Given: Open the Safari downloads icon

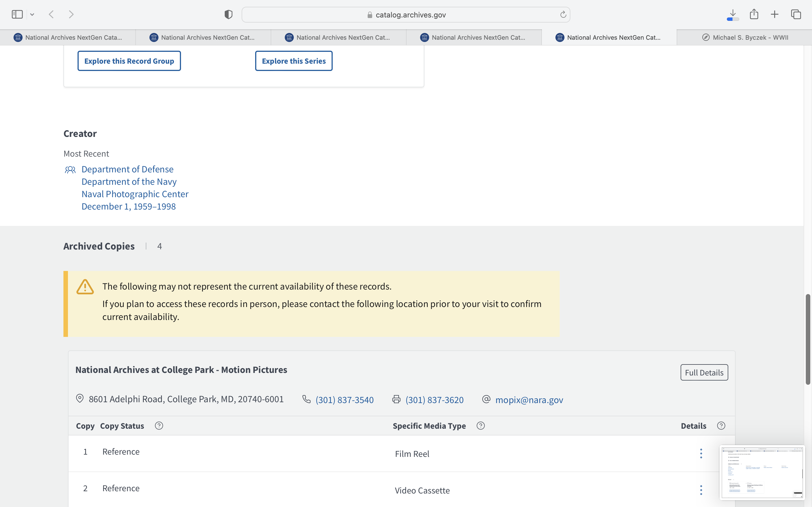Looking at the screenshot, I should tap(733, 14).
